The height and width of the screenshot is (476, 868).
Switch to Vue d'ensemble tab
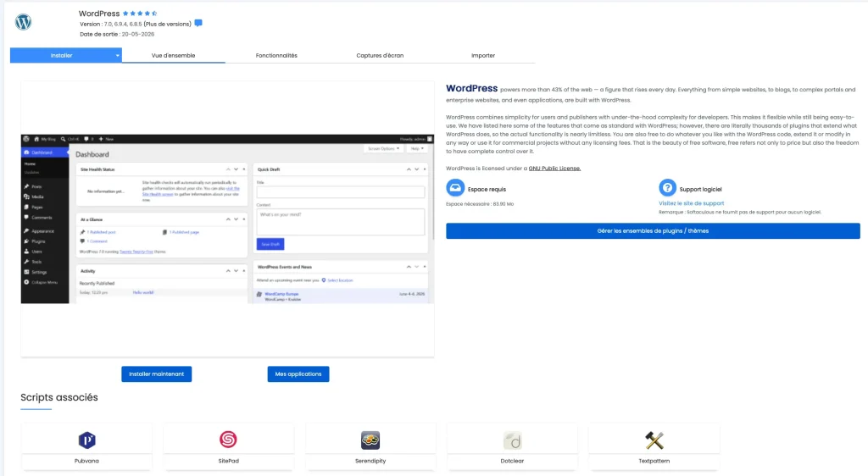[x=173, y=55]
